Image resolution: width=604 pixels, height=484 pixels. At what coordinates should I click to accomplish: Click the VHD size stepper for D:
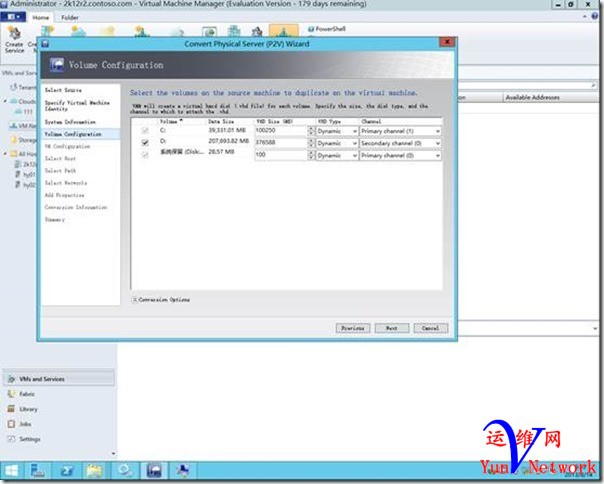point(311,143)
